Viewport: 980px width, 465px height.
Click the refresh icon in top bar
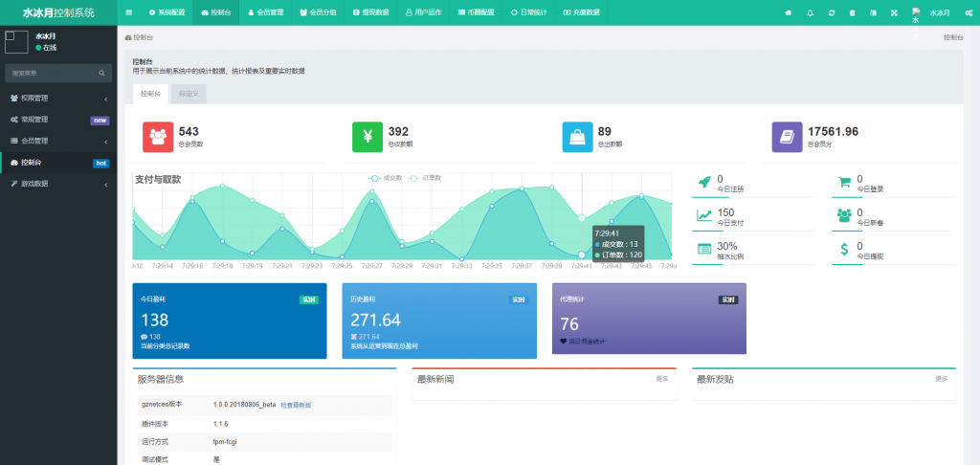coord(831,12)
